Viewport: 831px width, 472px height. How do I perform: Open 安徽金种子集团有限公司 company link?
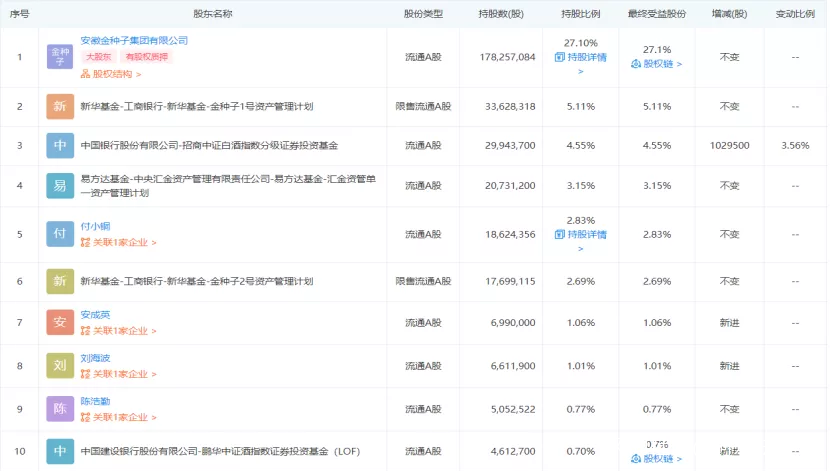click(134, 40)
